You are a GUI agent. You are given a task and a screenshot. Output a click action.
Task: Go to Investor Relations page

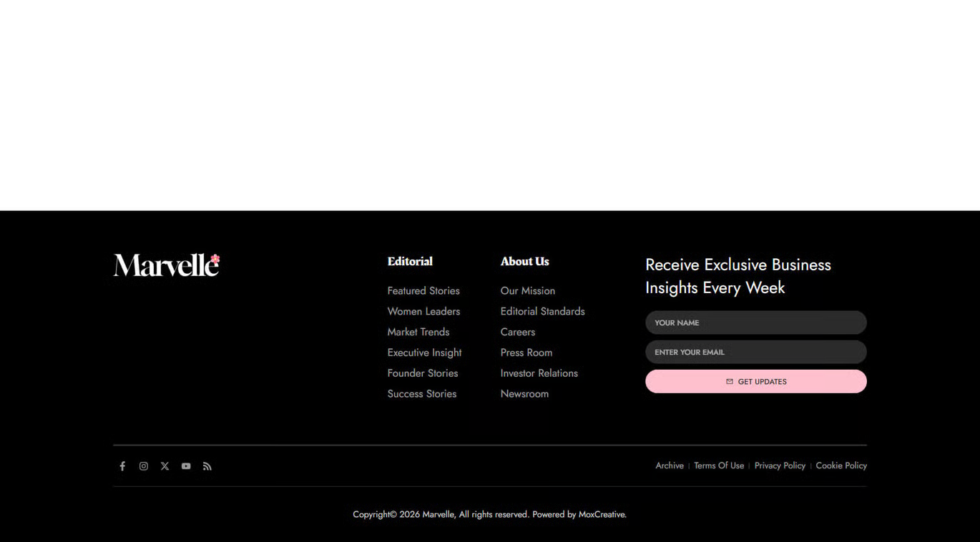[539, 373]
